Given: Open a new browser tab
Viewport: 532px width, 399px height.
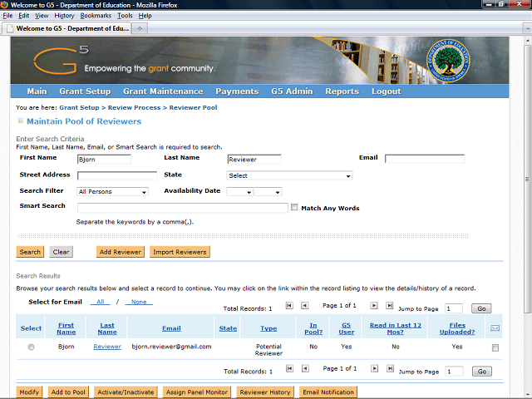Looking at the screenshot, I should coord(140,28).
